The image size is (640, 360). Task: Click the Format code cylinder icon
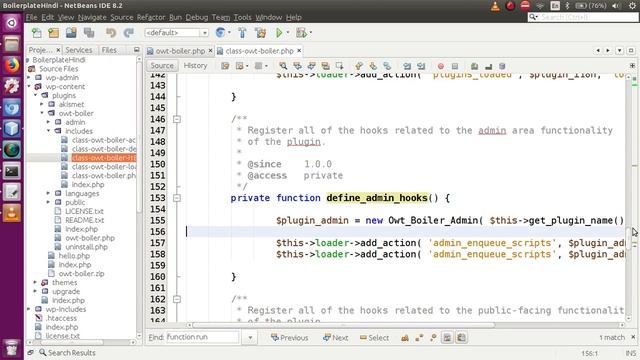pos(502,66)
